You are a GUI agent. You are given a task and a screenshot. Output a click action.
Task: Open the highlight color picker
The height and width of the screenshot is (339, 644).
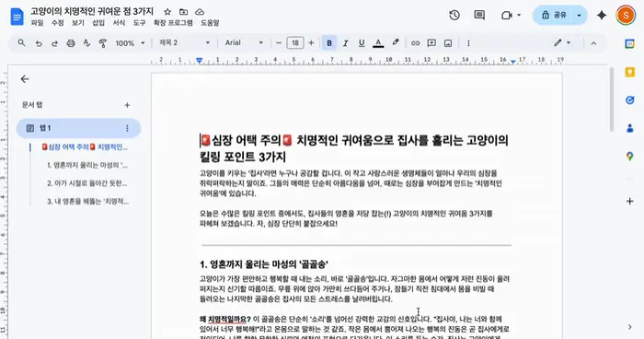[395, 42]
